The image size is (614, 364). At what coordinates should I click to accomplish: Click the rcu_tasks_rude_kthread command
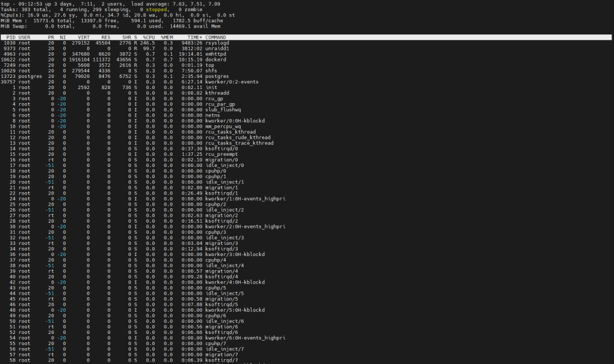point(238,137)
